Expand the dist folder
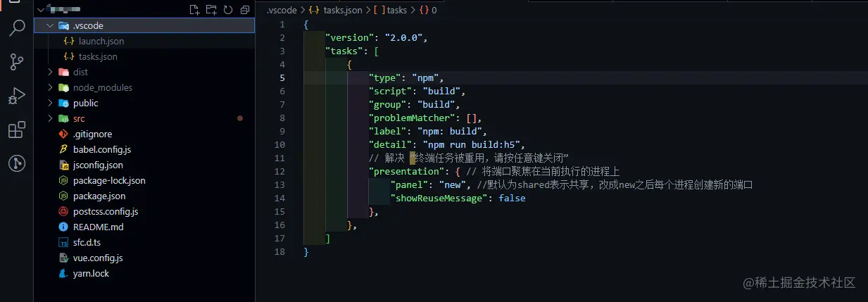Viewport: 868px width, 302px height. pos(50,72)
